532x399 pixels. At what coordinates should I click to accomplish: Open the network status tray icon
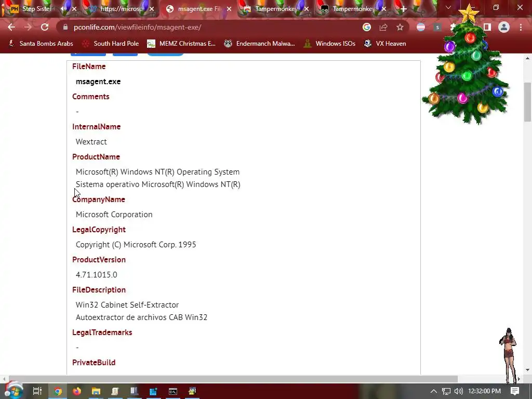point(446,391)
